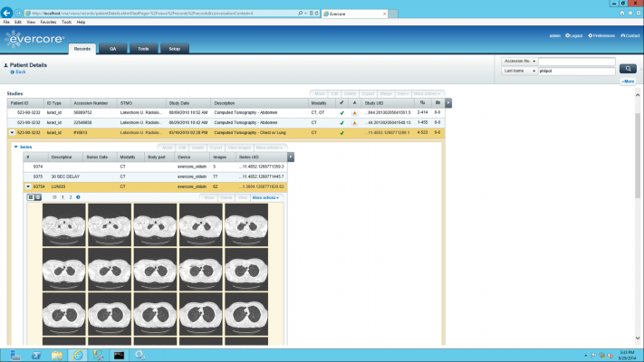Select the first CT lung thumbnail
This screenshot has height=362, width=644.
point(64,223)
